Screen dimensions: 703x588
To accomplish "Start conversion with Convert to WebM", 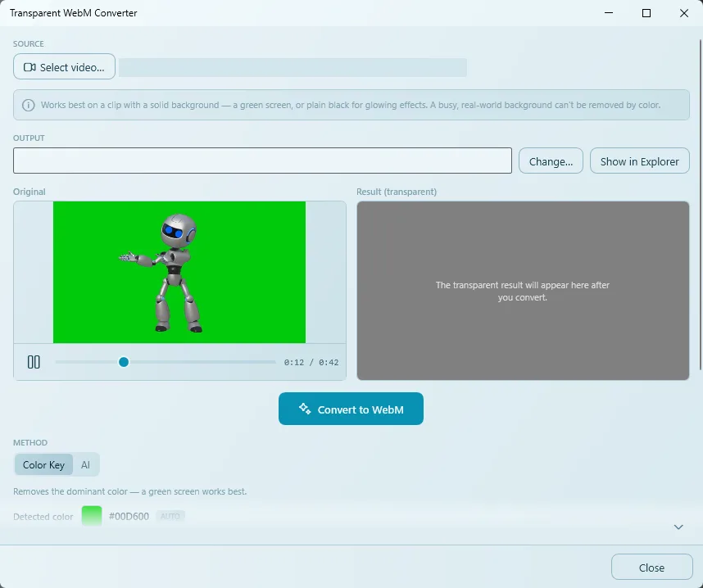I will click(x=351, y=409).
